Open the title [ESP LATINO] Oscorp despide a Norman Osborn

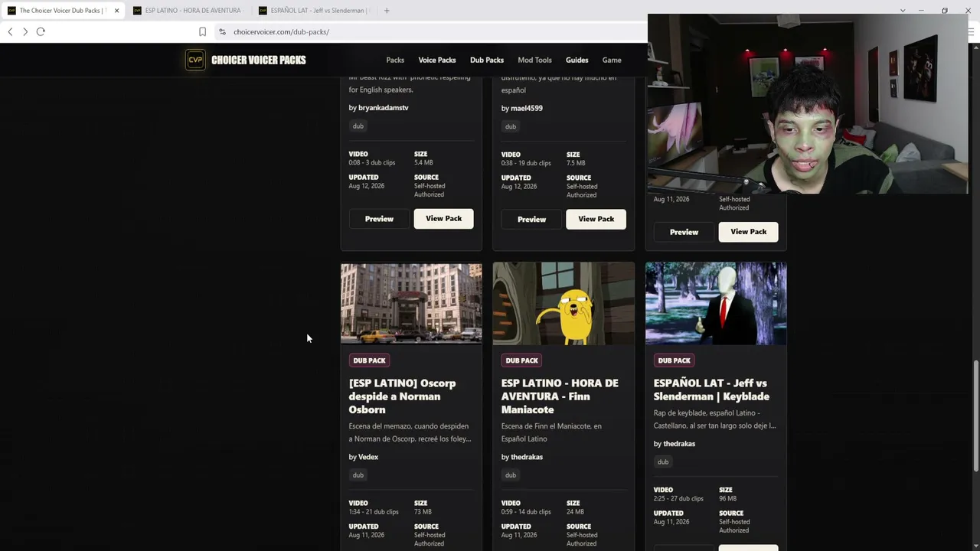point(402,396)
